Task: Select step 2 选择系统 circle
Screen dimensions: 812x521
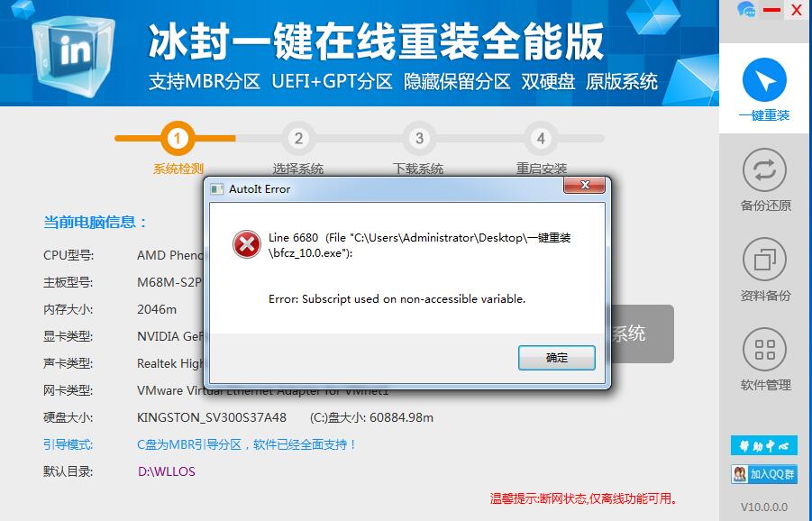Action: (298, 138)
